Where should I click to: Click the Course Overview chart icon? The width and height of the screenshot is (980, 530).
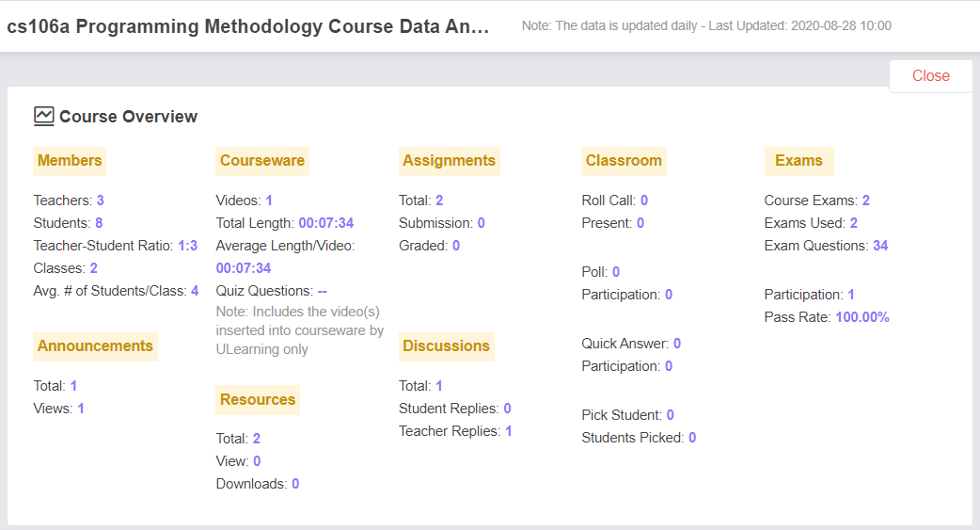pos(44,117)
